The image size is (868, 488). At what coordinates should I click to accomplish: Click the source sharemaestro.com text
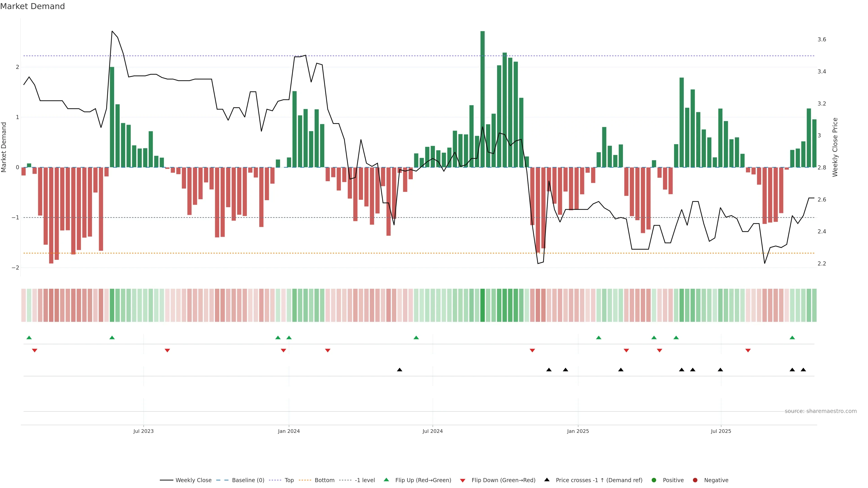click(821, 411)
